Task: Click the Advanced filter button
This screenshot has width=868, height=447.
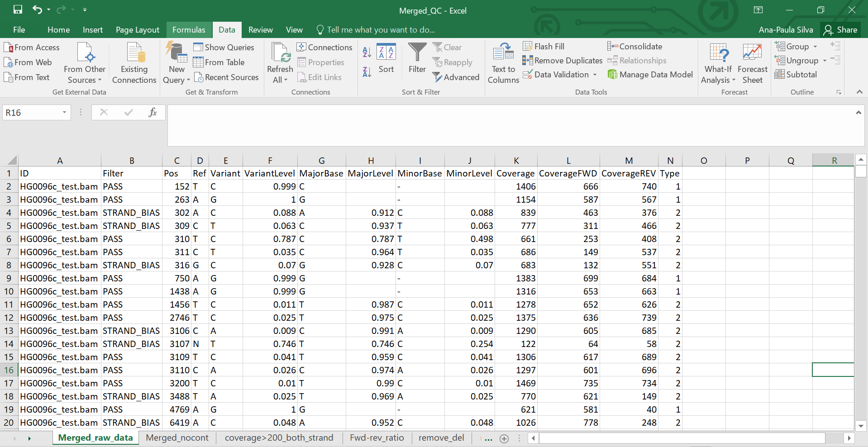Action: click(456, 77)
